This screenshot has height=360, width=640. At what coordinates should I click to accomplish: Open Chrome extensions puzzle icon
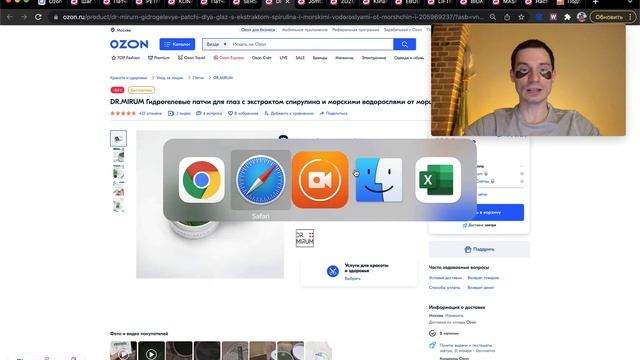(x=567, y=17)
